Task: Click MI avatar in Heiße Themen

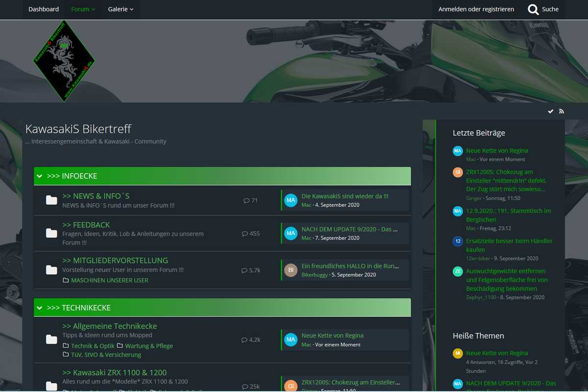Action: coord(458,353)
